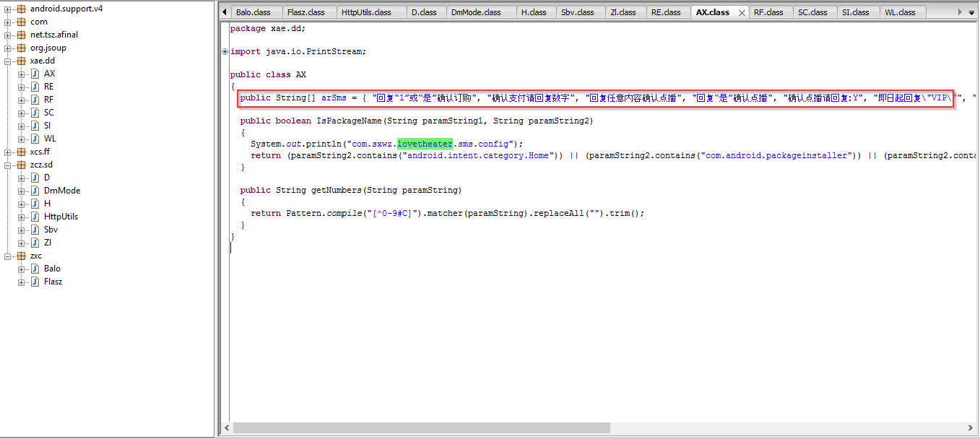The height and width of the screenshot is (439, 980).
Task: Expand the folded import block in code
Action: point(225,51)
